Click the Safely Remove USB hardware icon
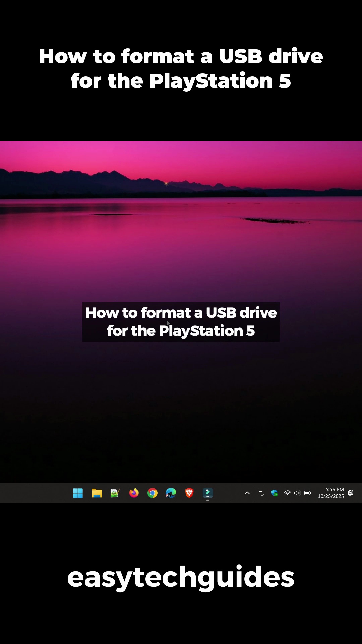The height and width of the screenshot is (644, 362). pyautogui.click(x=261, y=493)
